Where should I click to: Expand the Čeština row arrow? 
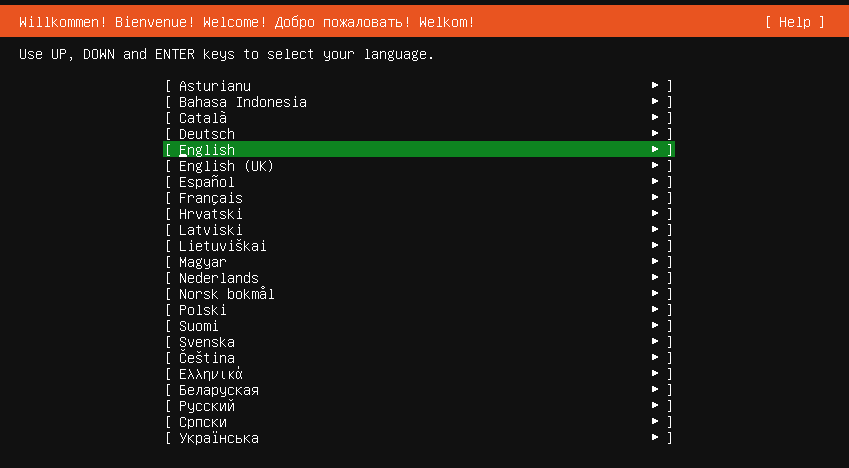(655, 358)
